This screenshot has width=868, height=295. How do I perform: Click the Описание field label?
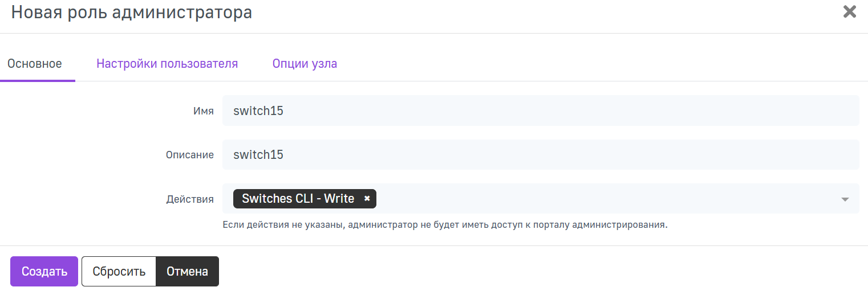[190, 155]
